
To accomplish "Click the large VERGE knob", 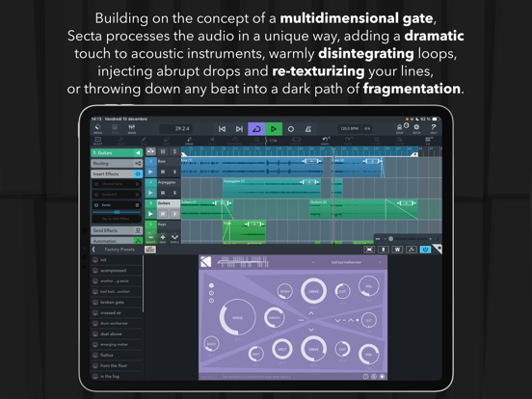I will click(237, 317).
